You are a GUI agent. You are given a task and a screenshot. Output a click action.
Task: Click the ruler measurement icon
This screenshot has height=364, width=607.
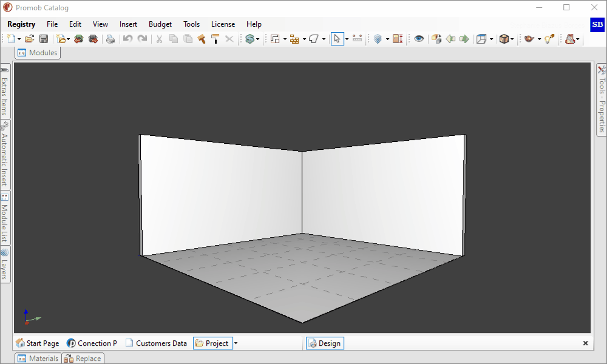(x=358, y=39)
